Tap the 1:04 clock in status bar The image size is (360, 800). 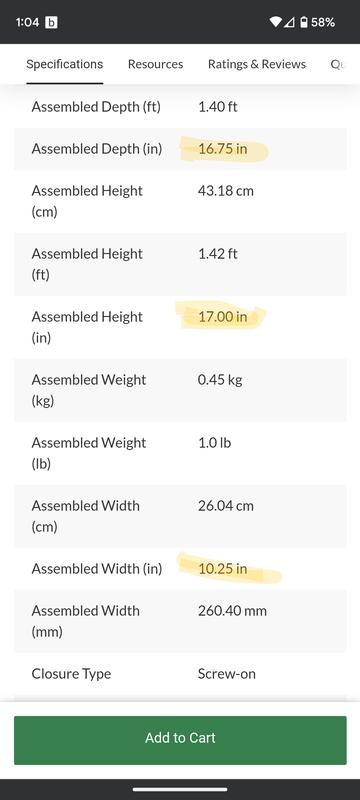coord(28,22)
